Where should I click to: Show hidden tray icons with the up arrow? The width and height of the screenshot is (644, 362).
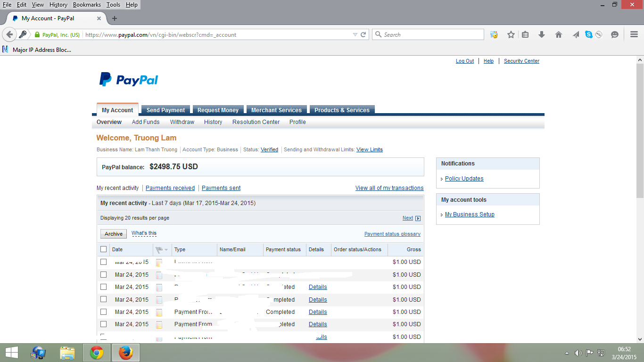coord(567,353)
